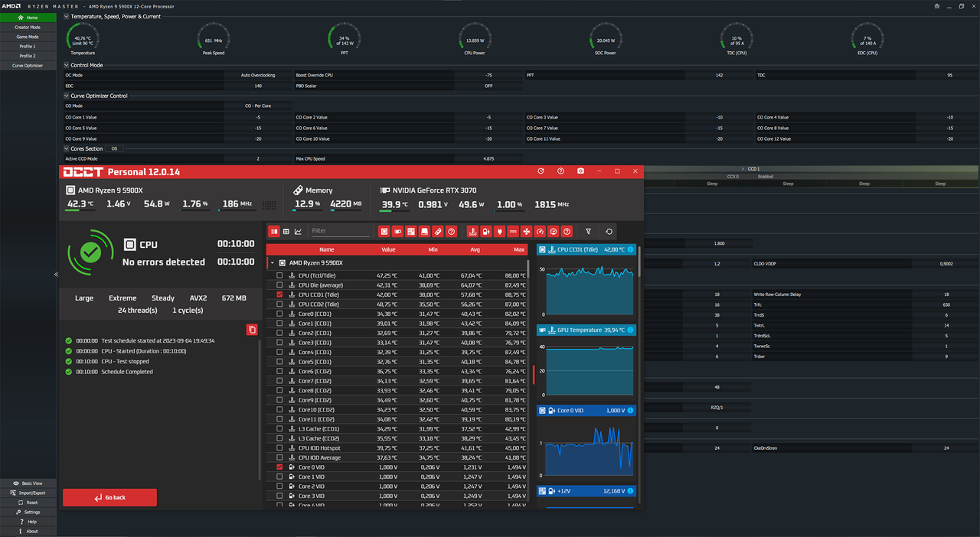Click OS button beside Cores Section
Viewport: 980px width, 537px height.
click(x=115, y=148)
